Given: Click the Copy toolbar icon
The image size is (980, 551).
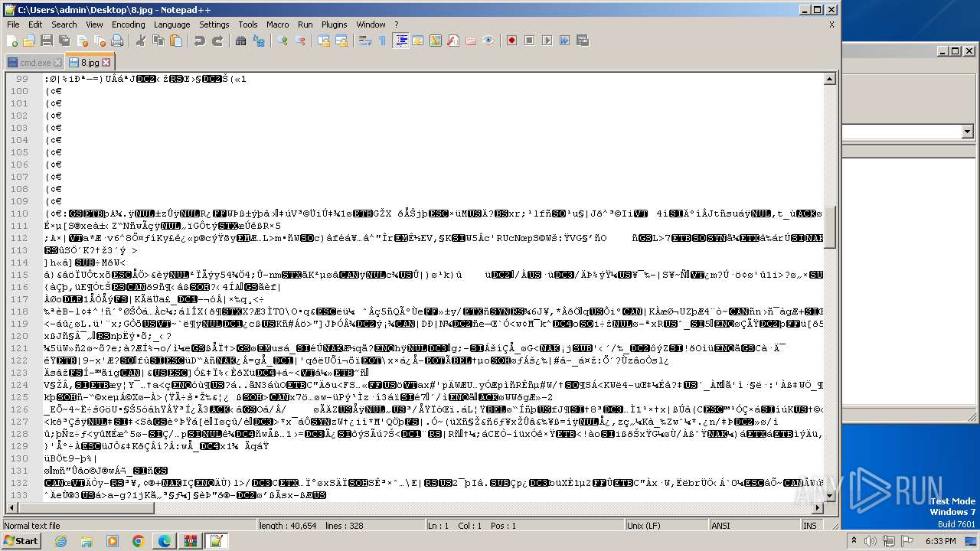Looking at the screenshot, I should pyautogui.click(x=158, y=41).
